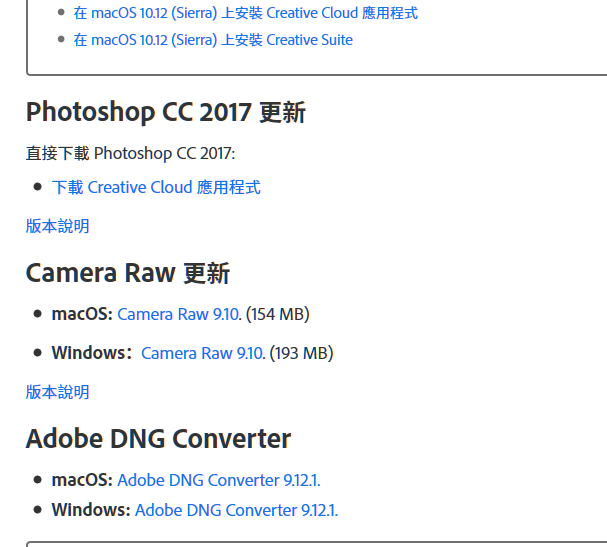The width and height of the screenshot is (607, 547).
Task: Click the (193 MB) file size text
Action: pos(302,353)
